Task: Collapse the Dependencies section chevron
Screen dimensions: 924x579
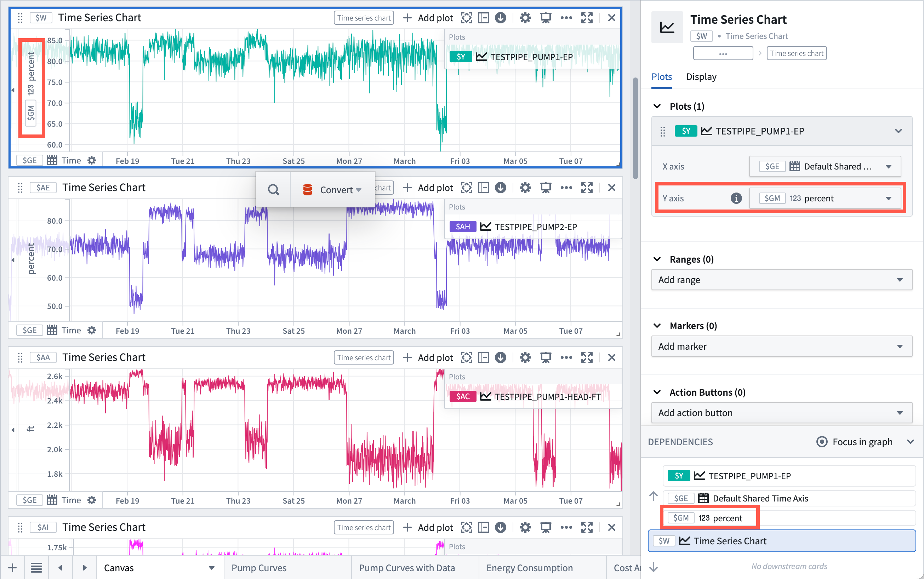Action: pyautogui.click(x=911, y=442)
